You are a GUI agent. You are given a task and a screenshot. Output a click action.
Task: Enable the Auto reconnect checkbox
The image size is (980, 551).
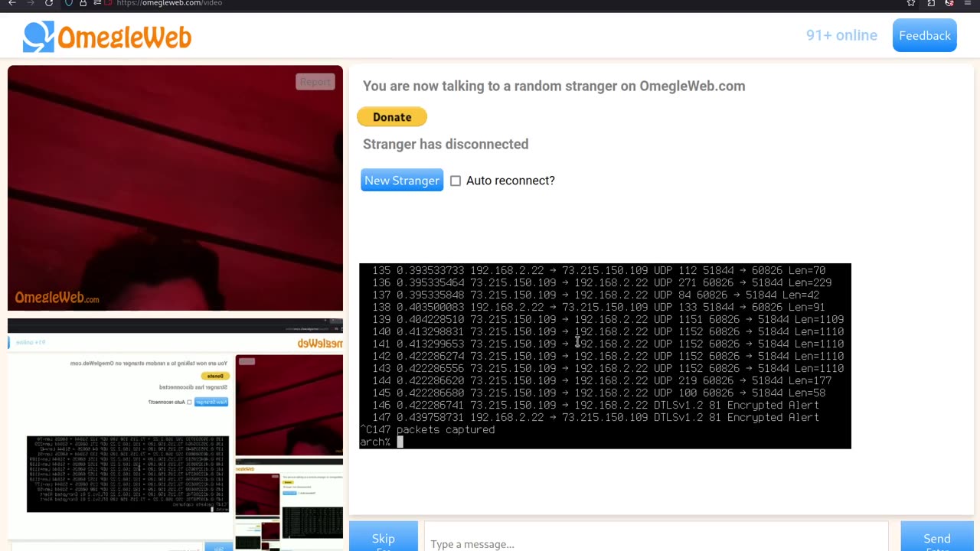pyautogui.click(x=456, y=181)
